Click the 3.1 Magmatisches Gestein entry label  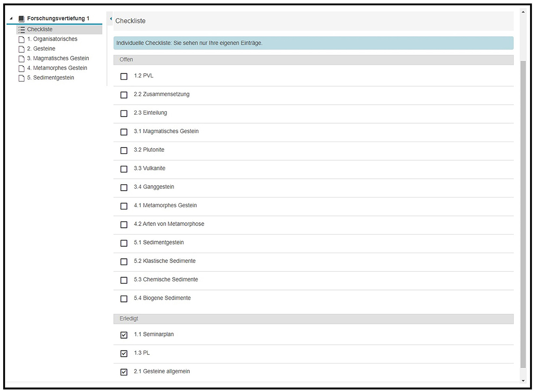tap(166, 131)
